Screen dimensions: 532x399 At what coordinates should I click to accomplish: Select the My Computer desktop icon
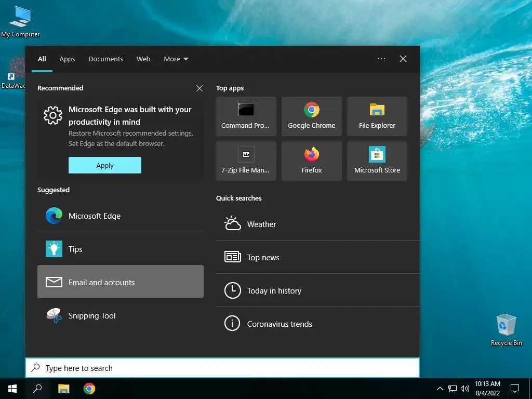tap(20, 21)
